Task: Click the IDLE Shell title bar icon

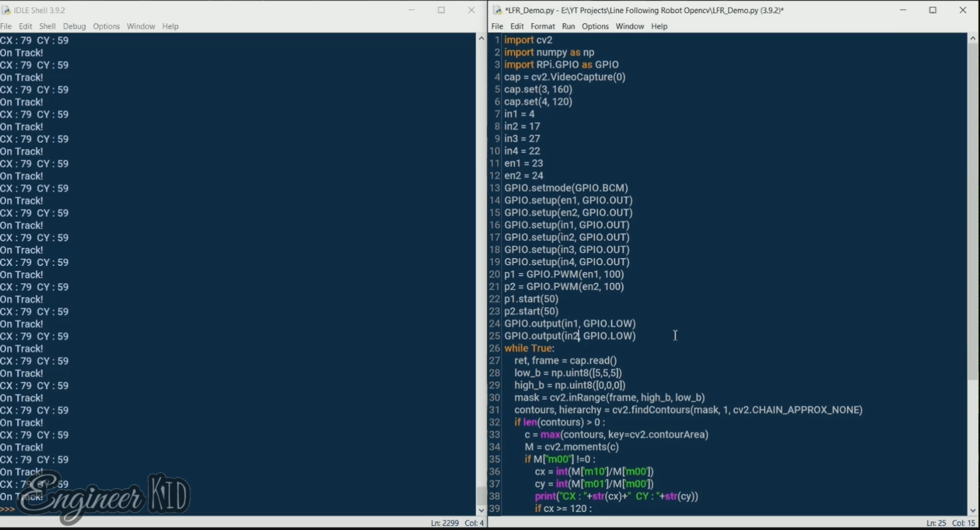Action: coord(7,10)
